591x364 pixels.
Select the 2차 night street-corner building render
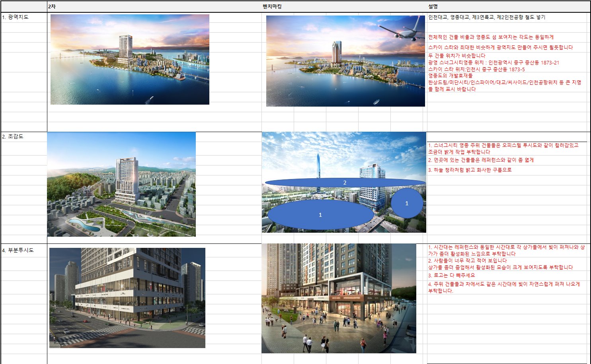(x=127, y=298)
